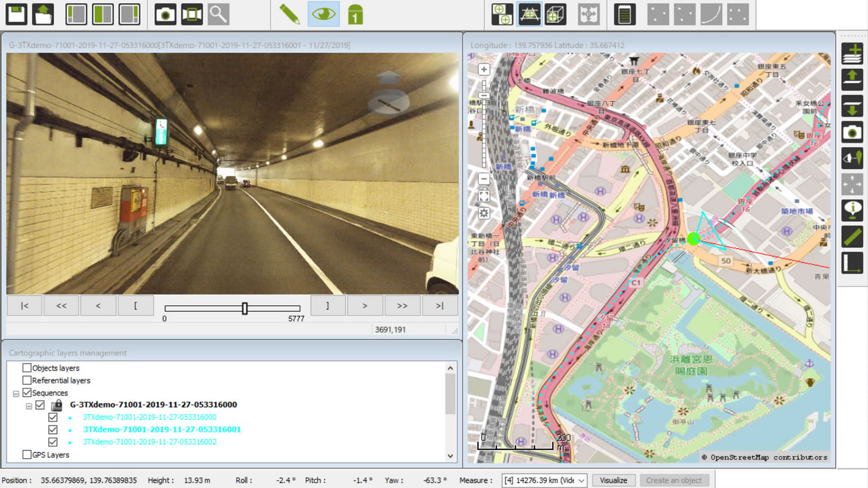Image resolution: width=868 pixels, height=488 pixels.
Task: Enable the Objects layers checkbox
Action: 27,368
